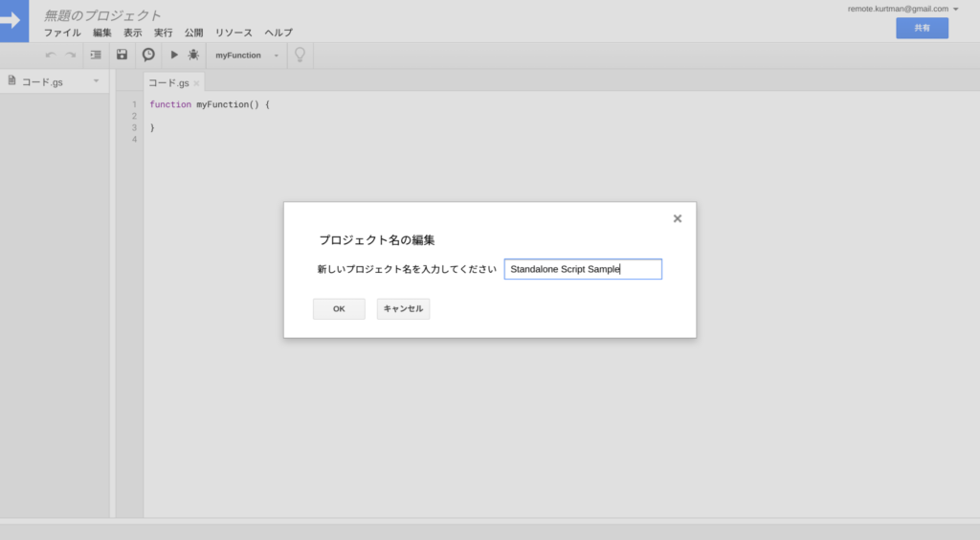Select コード.gs in the file sidebar
This screenshot has width=980, height=540.
pos(42,82)
